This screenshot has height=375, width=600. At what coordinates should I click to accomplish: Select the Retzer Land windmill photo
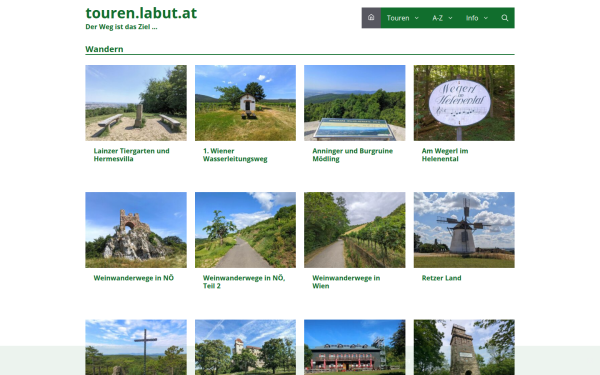464,230
